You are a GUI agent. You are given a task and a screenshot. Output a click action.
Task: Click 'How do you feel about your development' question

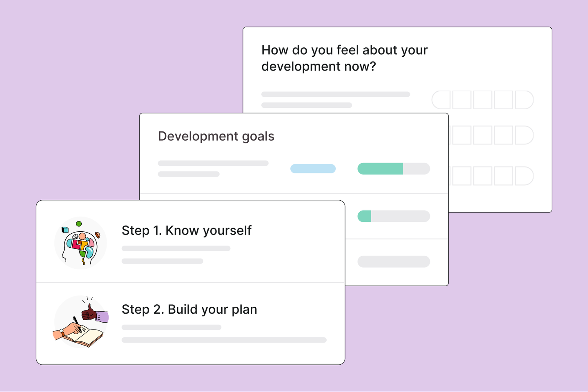[x=344, y=58]
